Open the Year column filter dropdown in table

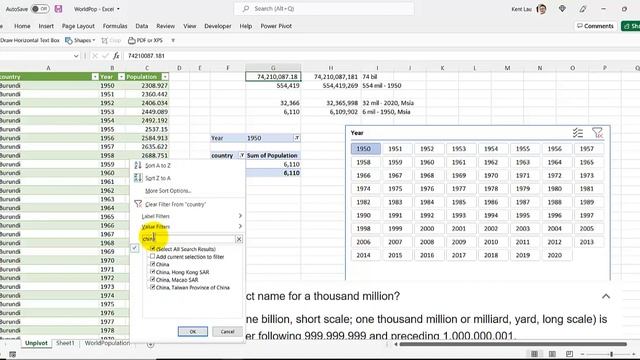tap(121, 77)
